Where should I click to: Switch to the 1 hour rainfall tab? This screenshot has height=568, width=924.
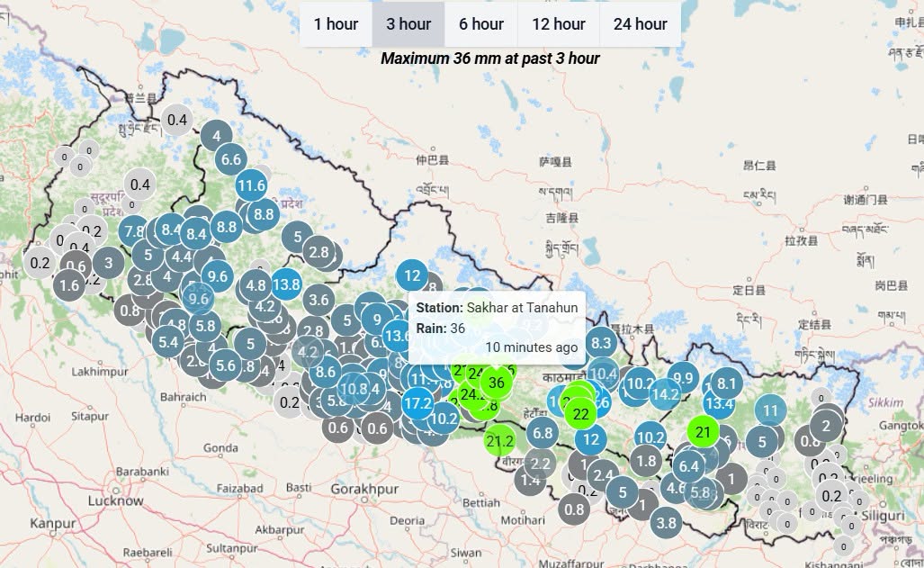(x=336, y=24)
